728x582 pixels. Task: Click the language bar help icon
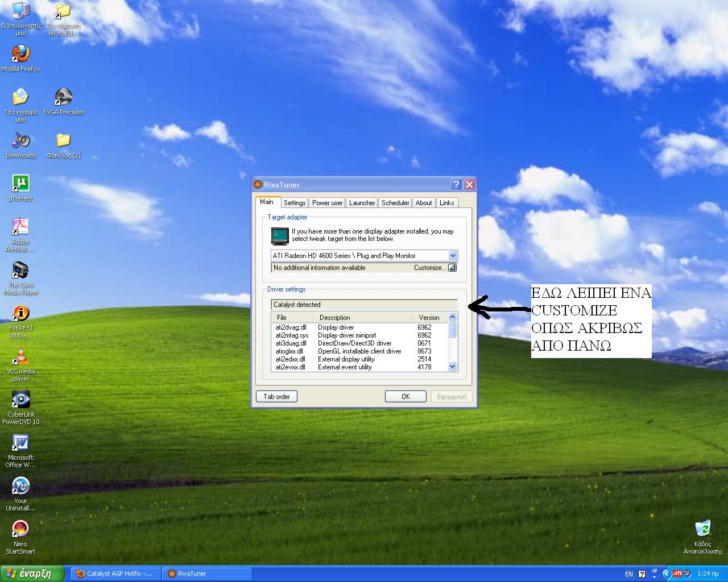pyautogui.click(x=642, y=574)
